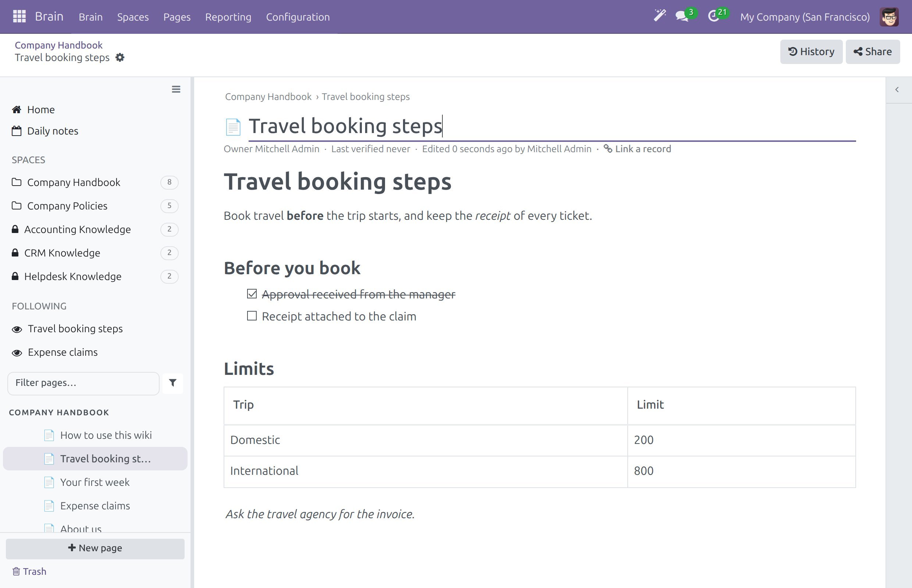
Task: Click the magic wand icon in top bar
Action: 659,16
